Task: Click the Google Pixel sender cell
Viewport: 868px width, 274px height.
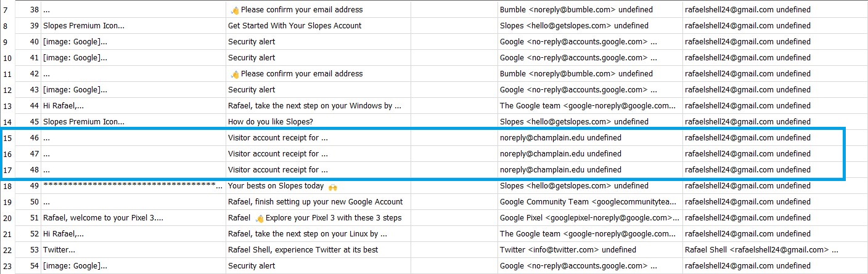Action: click(586, 218)
